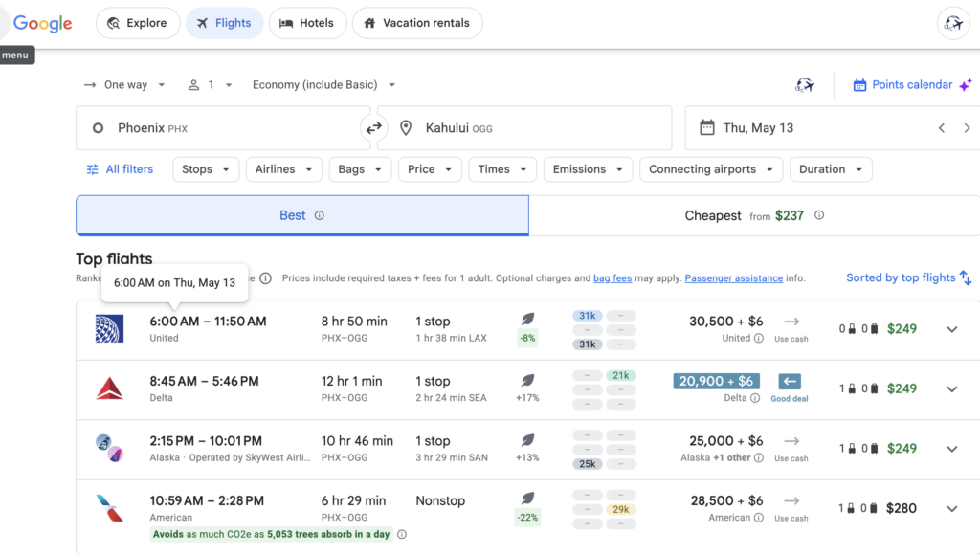This screenshot has height=555, width=980.
Task: Click the Kahului OGG destination field
Action: [x=524, y=128]
